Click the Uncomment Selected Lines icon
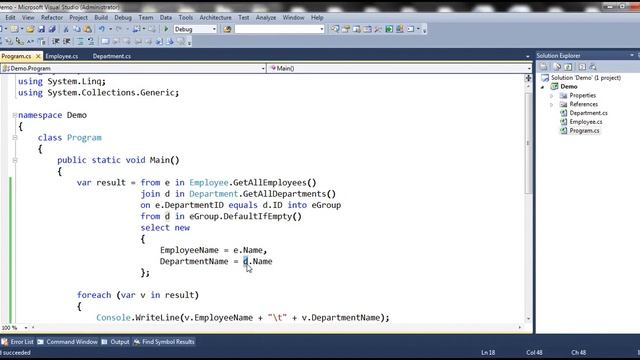Viewport: 640px width, 360px height. (x=91, y=41)
